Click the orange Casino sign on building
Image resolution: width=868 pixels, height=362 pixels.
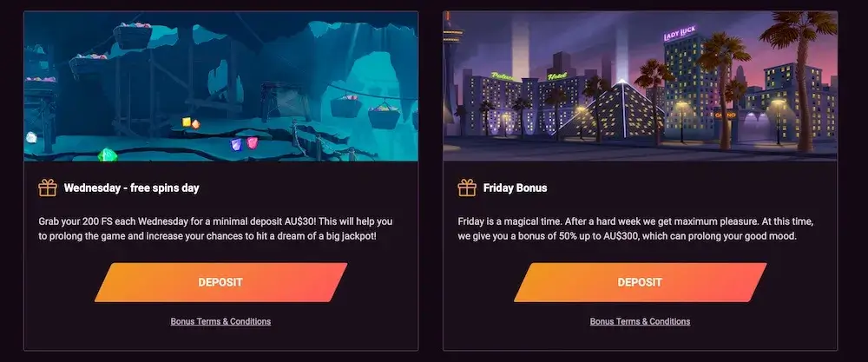pos(725,115)
